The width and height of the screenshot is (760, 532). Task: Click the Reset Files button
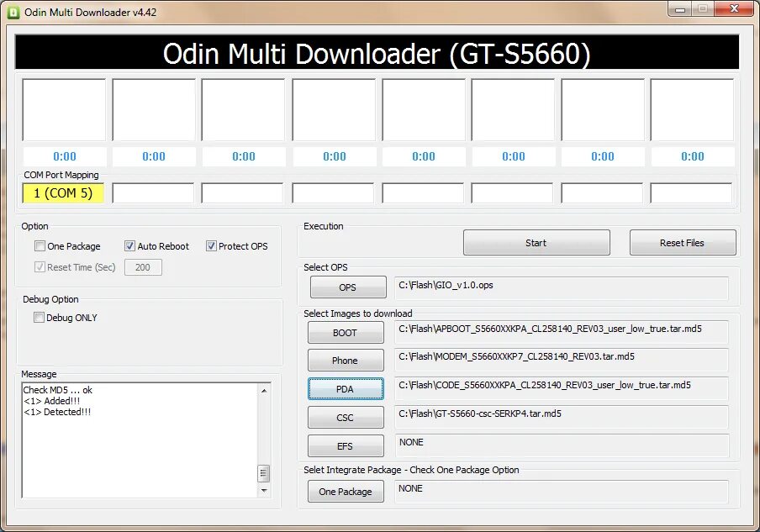click(683, 243)
